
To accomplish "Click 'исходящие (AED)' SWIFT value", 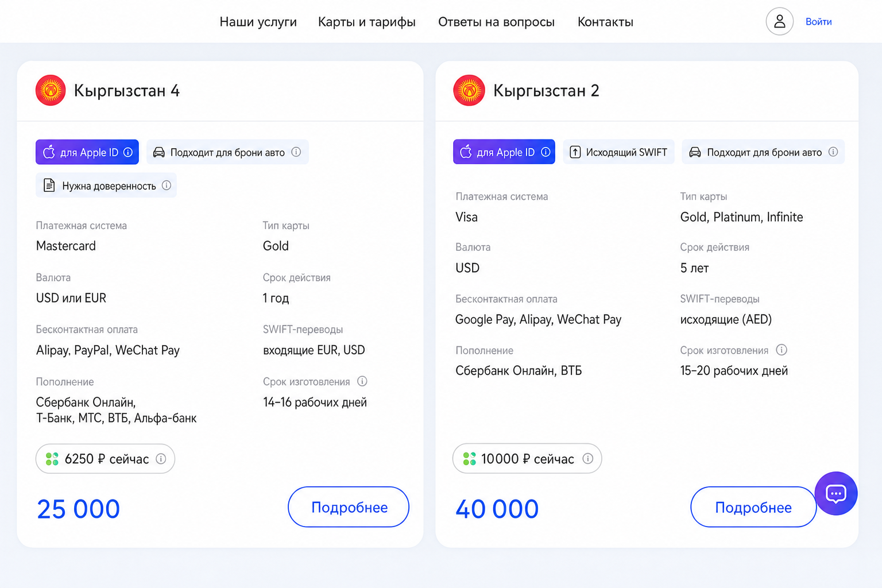I will [x=726, y=319].
